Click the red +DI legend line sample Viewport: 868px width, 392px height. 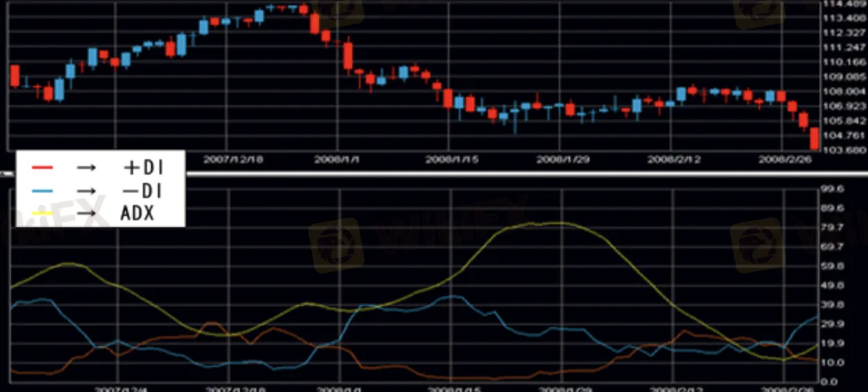tap(43, 167)
